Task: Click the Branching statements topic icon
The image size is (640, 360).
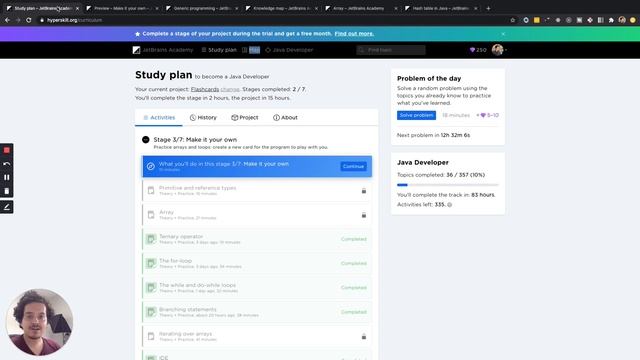Action: [151, 312]
